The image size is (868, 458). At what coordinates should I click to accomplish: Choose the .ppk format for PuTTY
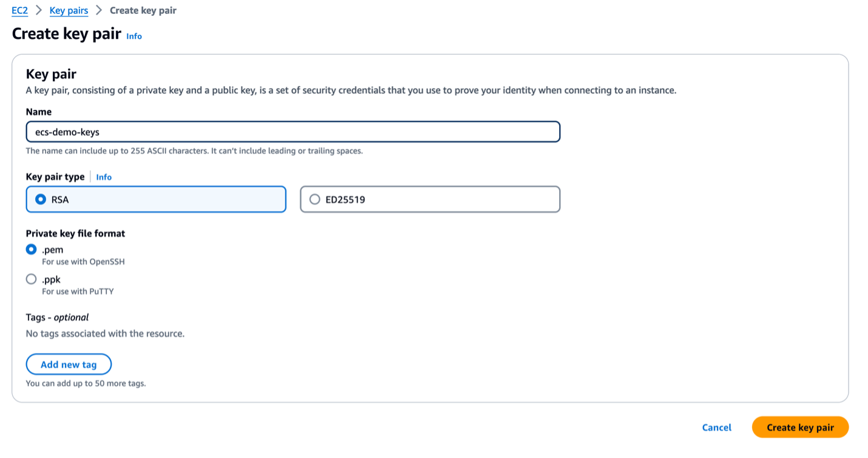pyautogui.click(x=31, y=279)
